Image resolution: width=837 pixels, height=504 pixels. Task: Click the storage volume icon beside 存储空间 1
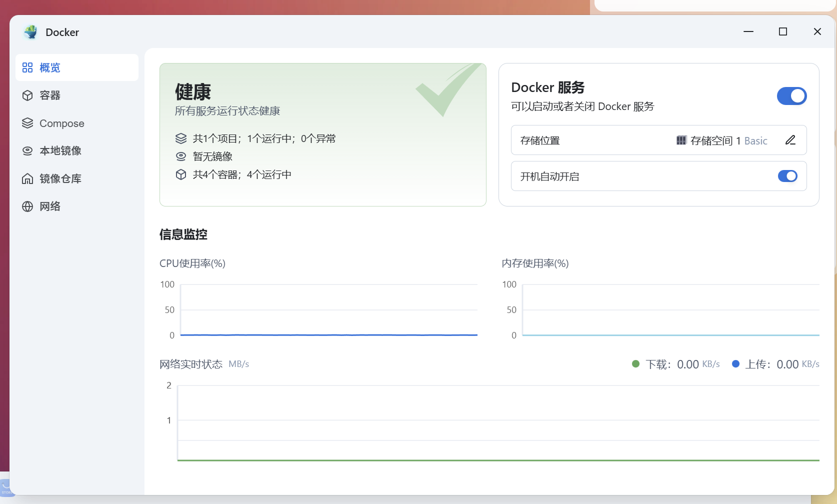[x=681, y=140]
